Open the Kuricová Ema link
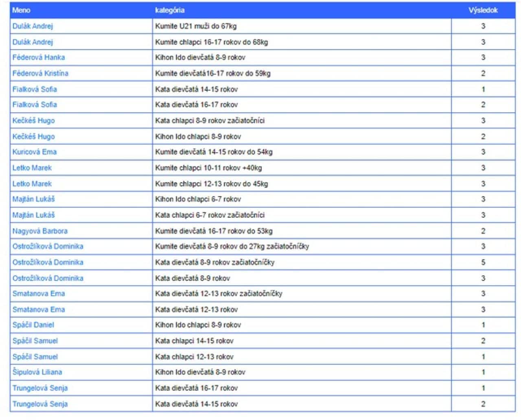The width and height of the screenshot is (521, 420). click(x=35, y=152)
